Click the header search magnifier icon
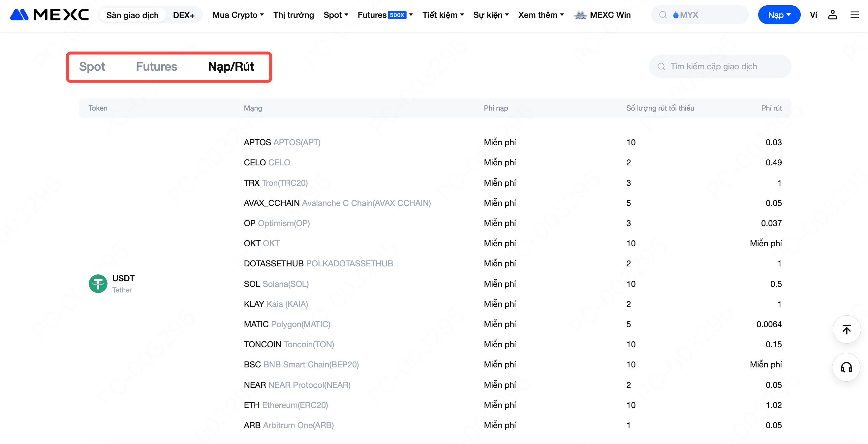The image size is (868, 444). pos(663,15)
